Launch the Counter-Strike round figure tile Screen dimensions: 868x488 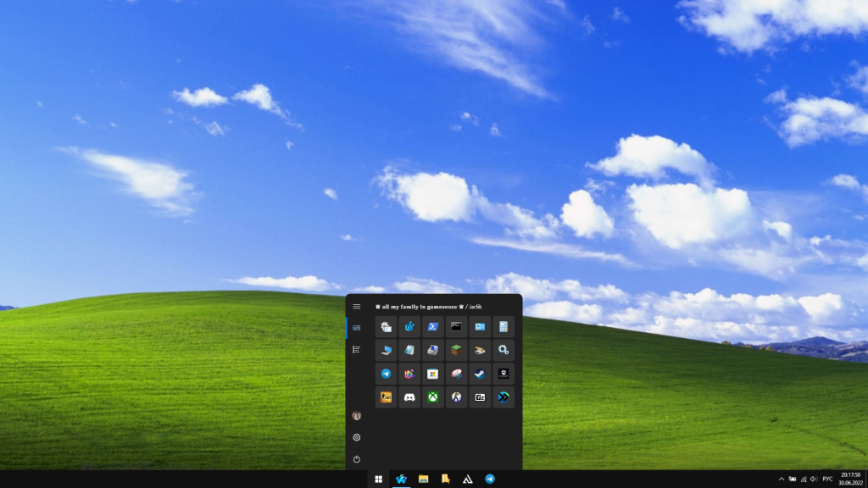[x=456, y=397]
